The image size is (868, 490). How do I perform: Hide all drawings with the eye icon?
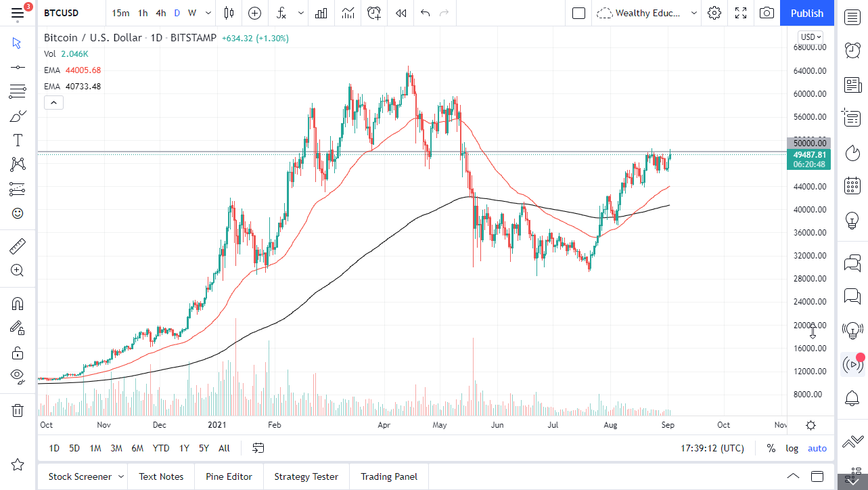tap(17, 376)
